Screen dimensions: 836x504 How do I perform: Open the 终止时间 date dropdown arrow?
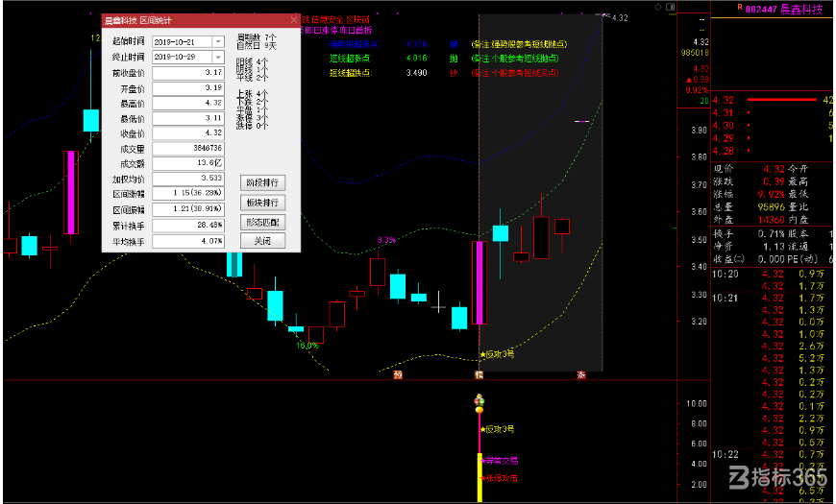click(218, 57)
